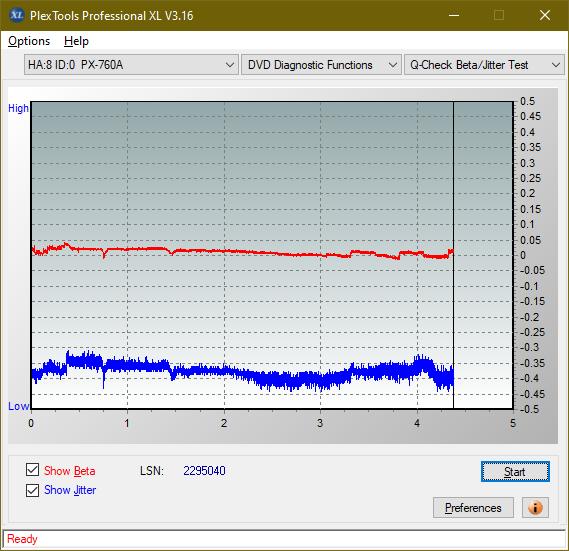Open the DVD Diagnostic Functions dropdown
Screen dimensions: 569x551
pos(321,65)
